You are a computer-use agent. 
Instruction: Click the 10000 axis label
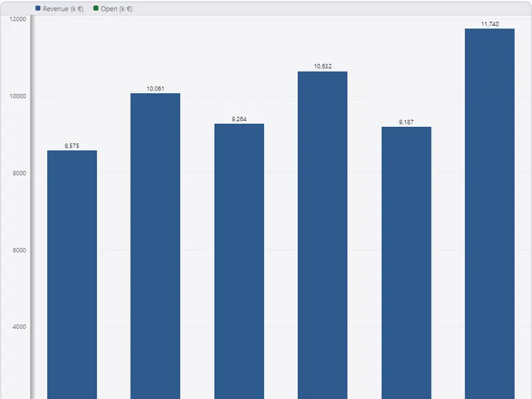(x=18, y=96)
